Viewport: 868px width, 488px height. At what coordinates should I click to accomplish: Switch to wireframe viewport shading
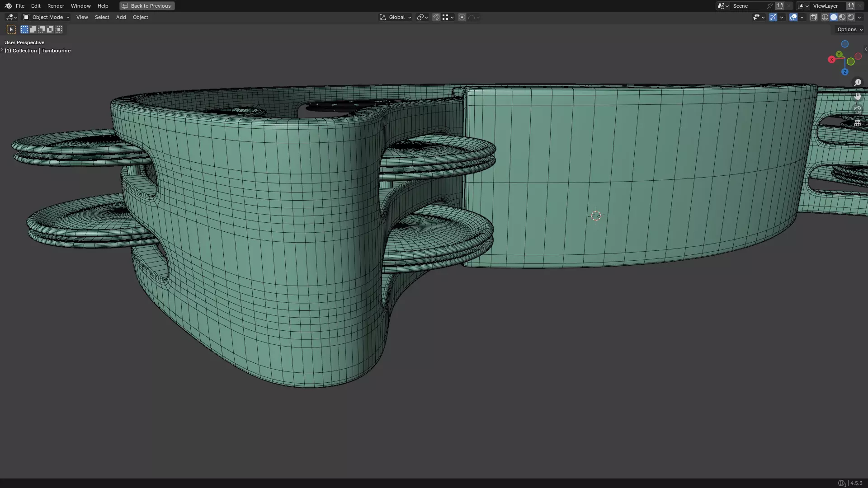(825, 17)
